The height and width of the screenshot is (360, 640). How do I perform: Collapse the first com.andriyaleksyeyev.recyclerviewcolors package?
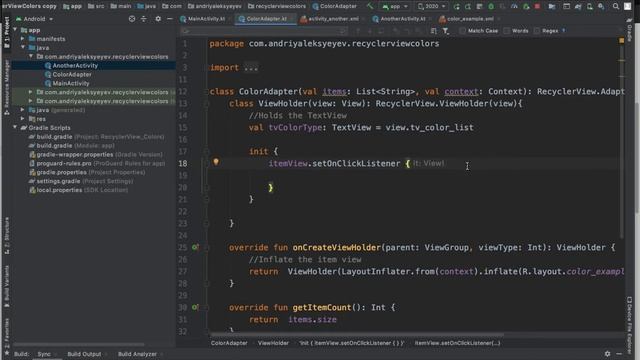coord(31,56)
